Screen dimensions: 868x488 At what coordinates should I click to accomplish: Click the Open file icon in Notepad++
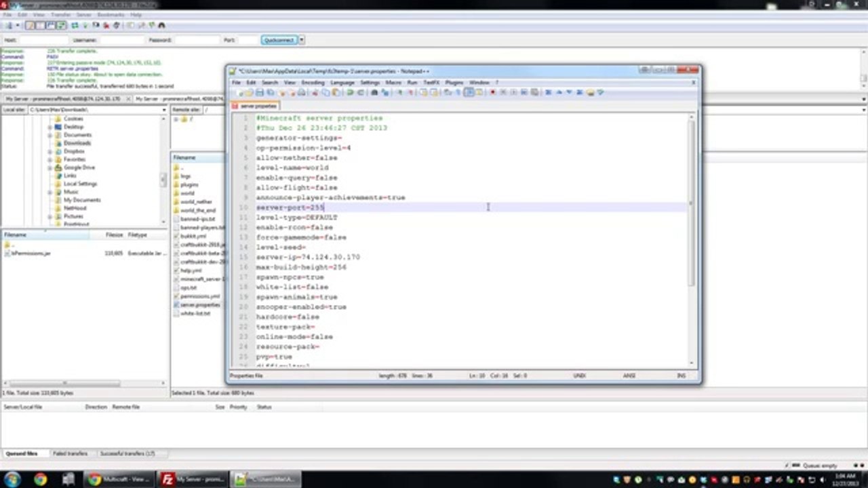(x=248, y=92)
